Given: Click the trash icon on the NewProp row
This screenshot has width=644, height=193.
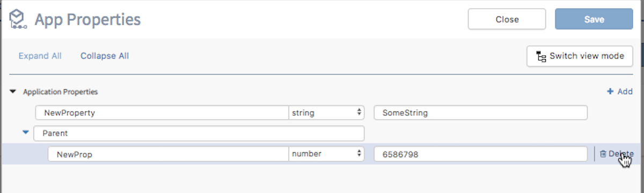Looking at the screenshot, I should click(x=603, y=154).
